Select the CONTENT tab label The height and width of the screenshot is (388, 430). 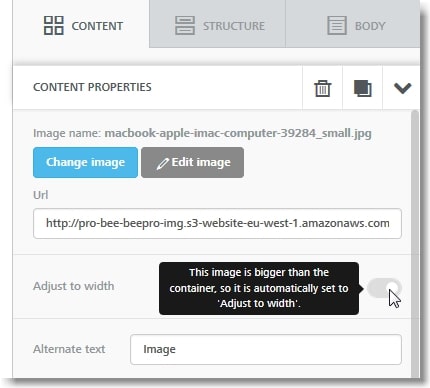click(x=97, y=26)
